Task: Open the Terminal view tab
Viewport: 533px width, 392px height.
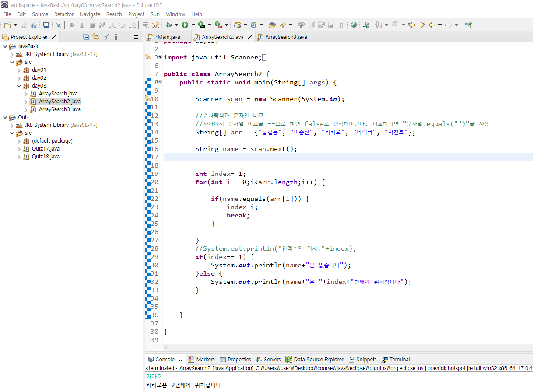Action: tap(396, 360)
